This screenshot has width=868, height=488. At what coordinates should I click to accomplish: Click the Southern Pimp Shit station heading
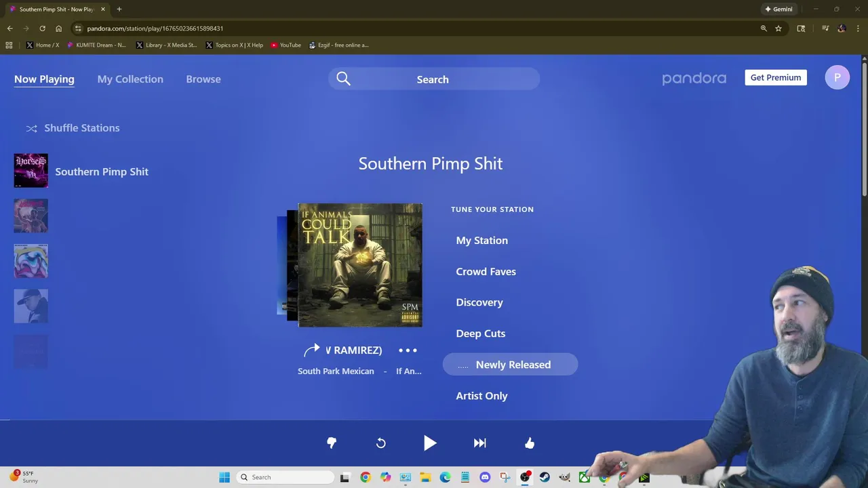click(431, 164)
